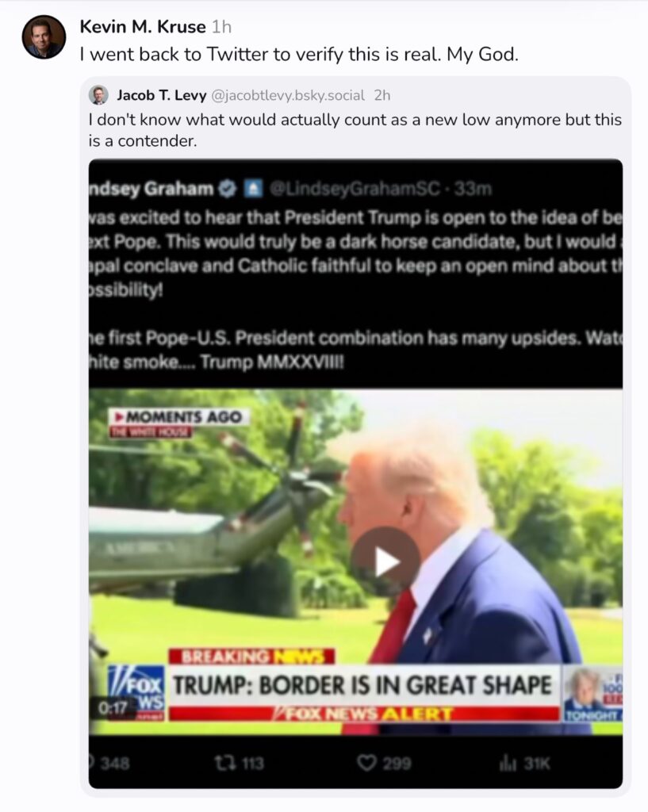Open Jacob T. Levy's small avatar
This screenshot has width=648, height=812.
tap(98, 95)
